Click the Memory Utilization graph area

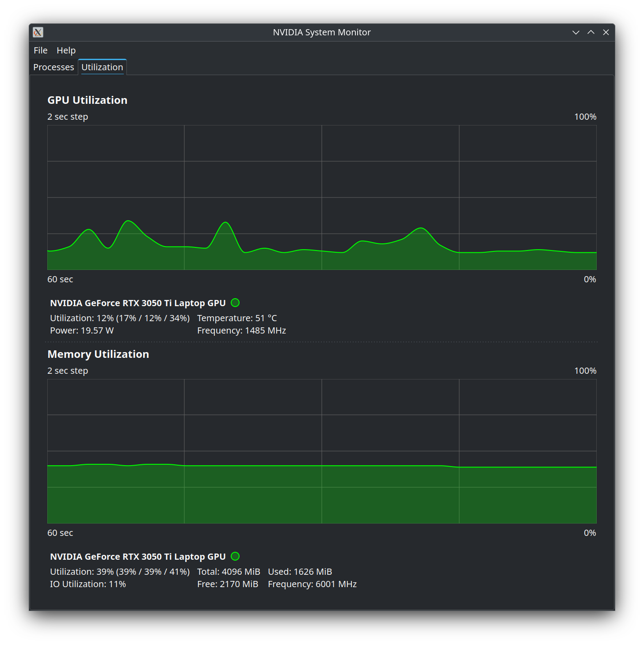coord(322,451)
